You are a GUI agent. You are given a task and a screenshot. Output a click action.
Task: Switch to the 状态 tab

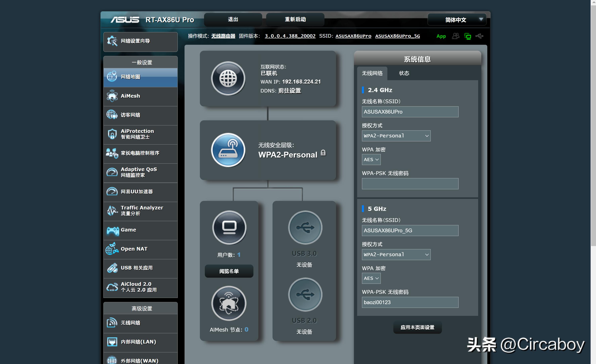(404, 73)
